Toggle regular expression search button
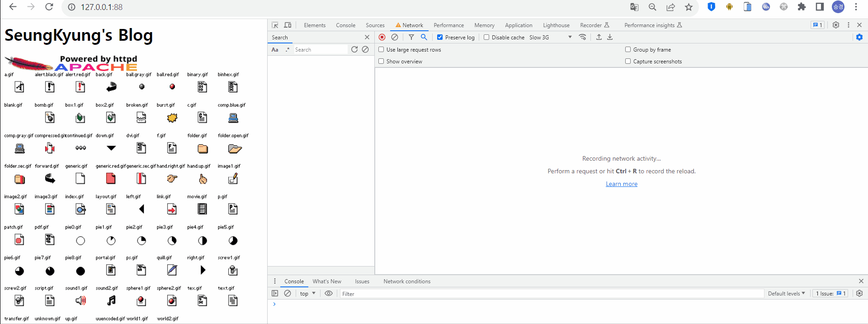The height and width of the screenshot is (324, 868). point(288,50)
